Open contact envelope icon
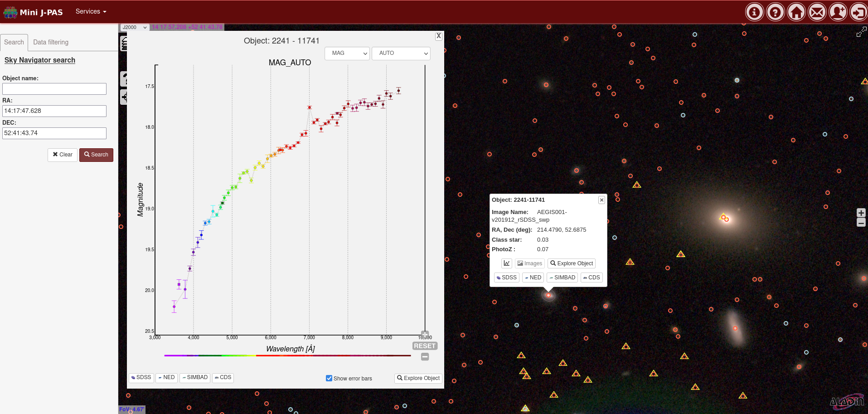Viewport: 868px width, 414px height. 817,12
